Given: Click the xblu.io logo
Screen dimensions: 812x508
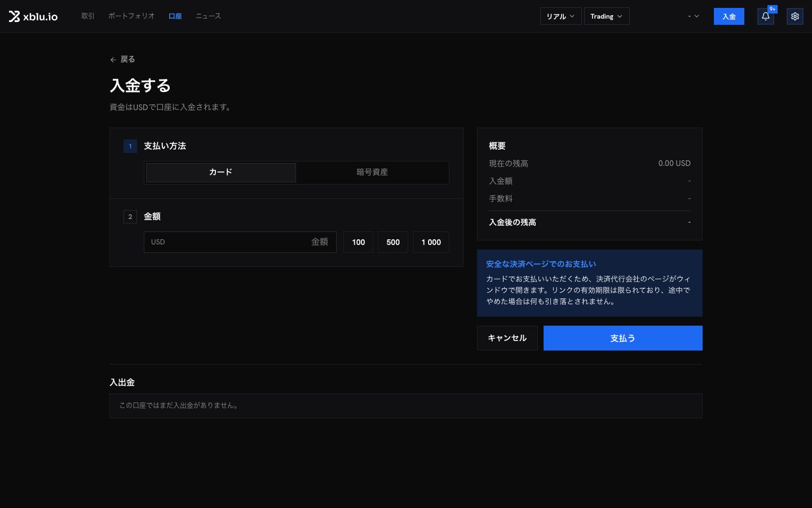Looking at the screenshot, I should coord(33,16).
